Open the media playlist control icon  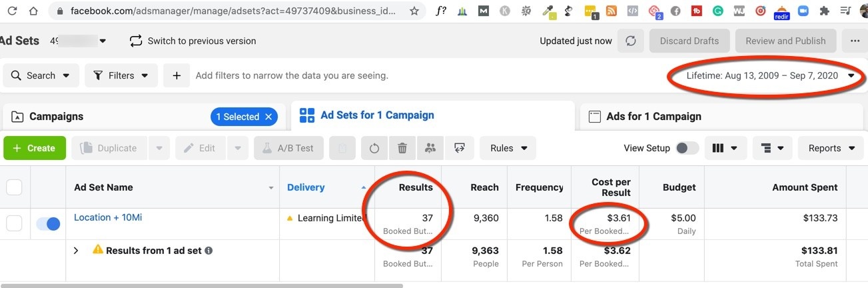click(x=845, y=11)
